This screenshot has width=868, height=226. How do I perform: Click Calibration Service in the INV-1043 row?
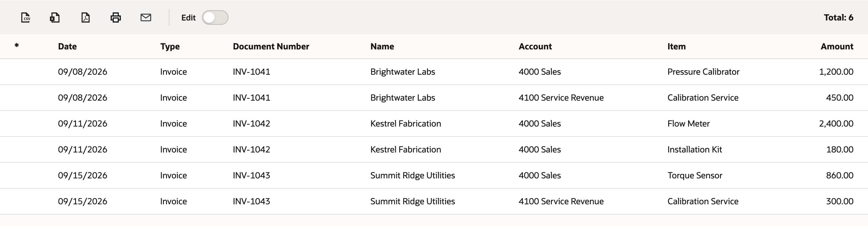coord(703,201)
